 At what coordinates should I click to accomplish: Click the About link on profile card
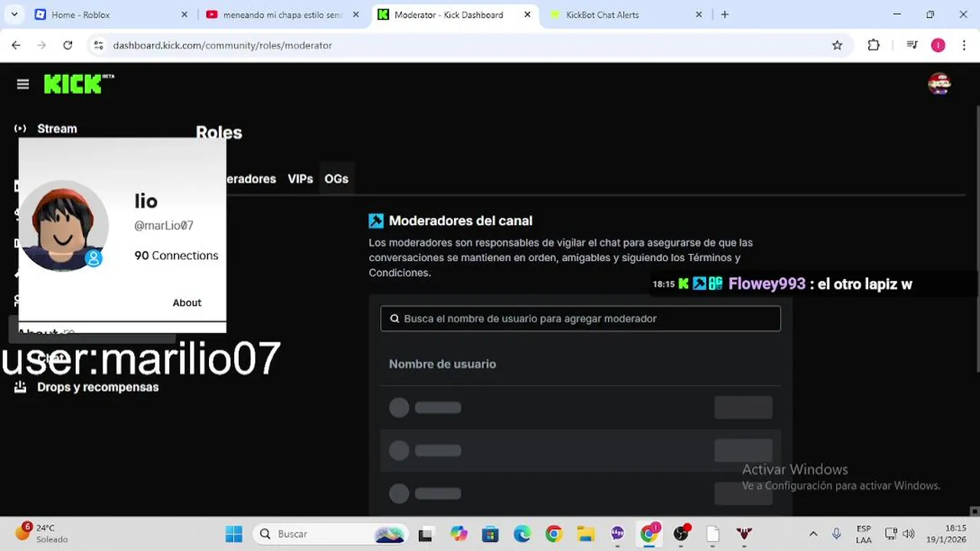(x=187, y=302)
